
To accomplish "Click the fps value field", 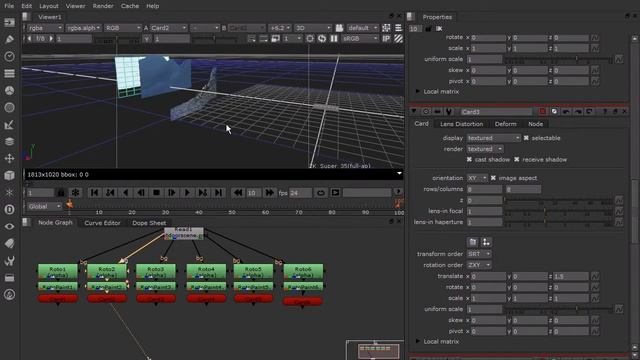I will pos(300,193).
